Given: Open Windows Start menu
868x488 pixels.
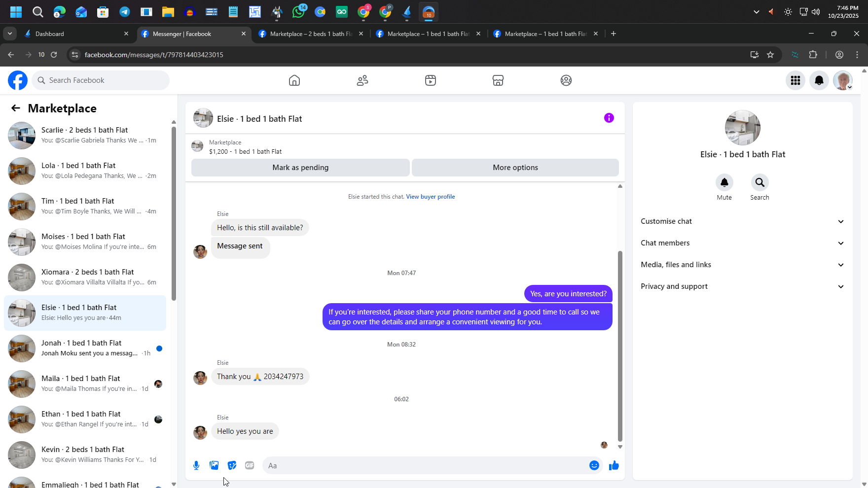Looking at the screenshot, I should [16, 12].
